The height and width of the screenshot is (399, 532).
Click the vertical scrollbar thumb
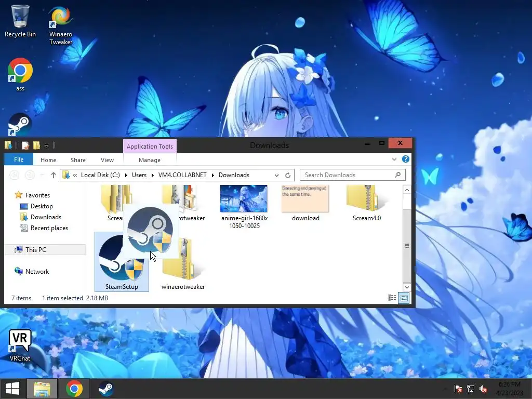coord(407,246)
